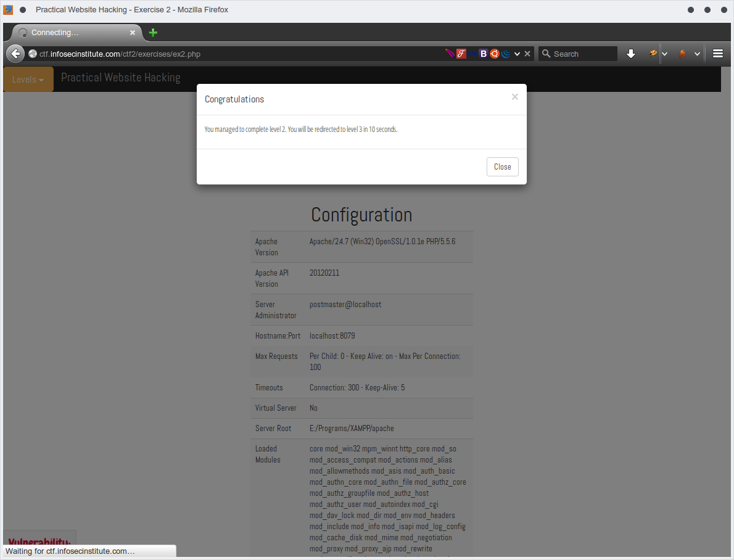Click the globe site identity icon

click(x=33, y=54)
